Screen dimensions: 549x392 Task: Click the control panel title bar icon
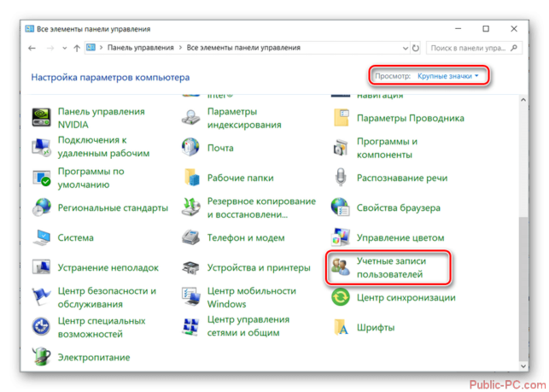click(x=29, y=29)
